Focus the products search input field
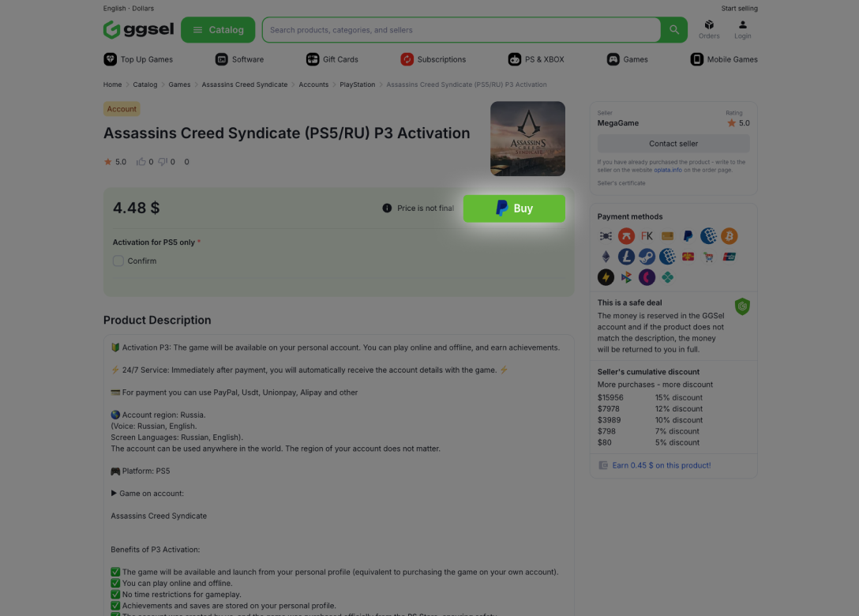 tap(461, 29)
